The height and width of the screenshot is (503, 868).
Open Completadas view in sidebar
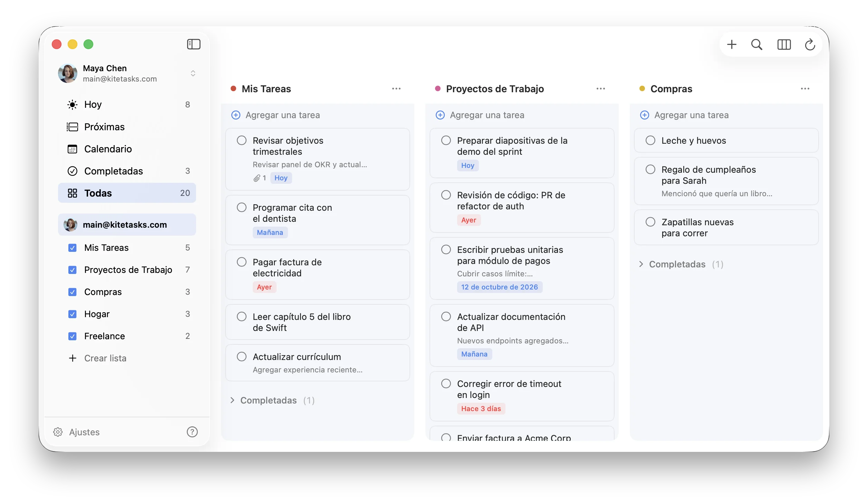coord(127,171)
